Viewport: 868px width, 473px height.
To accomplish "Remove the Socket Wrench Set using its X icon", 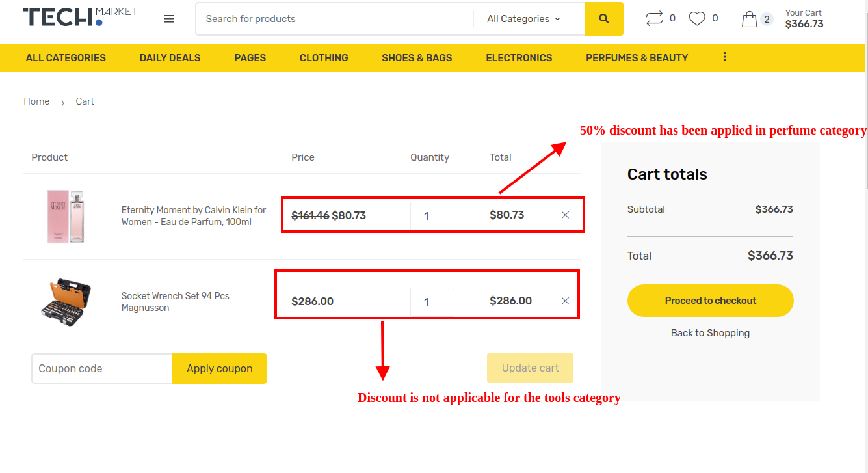I will tap(565, 301).
